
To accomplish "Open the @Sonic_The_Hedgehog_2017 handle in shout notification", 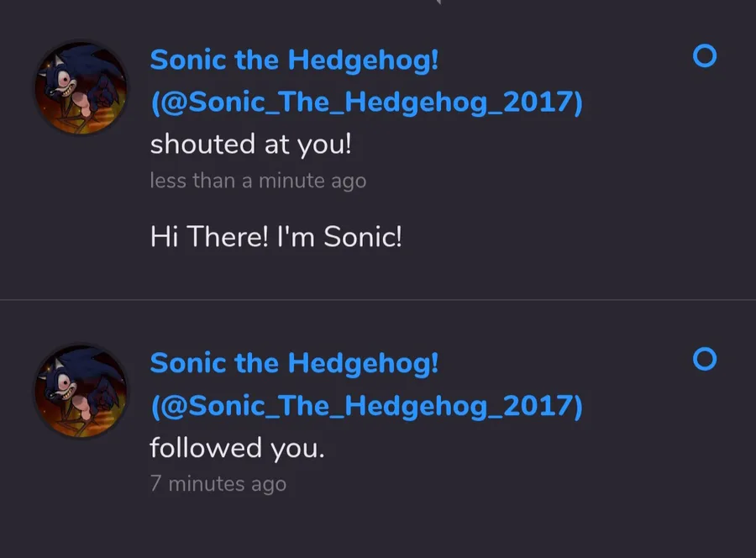I will [x=365, y=103].
